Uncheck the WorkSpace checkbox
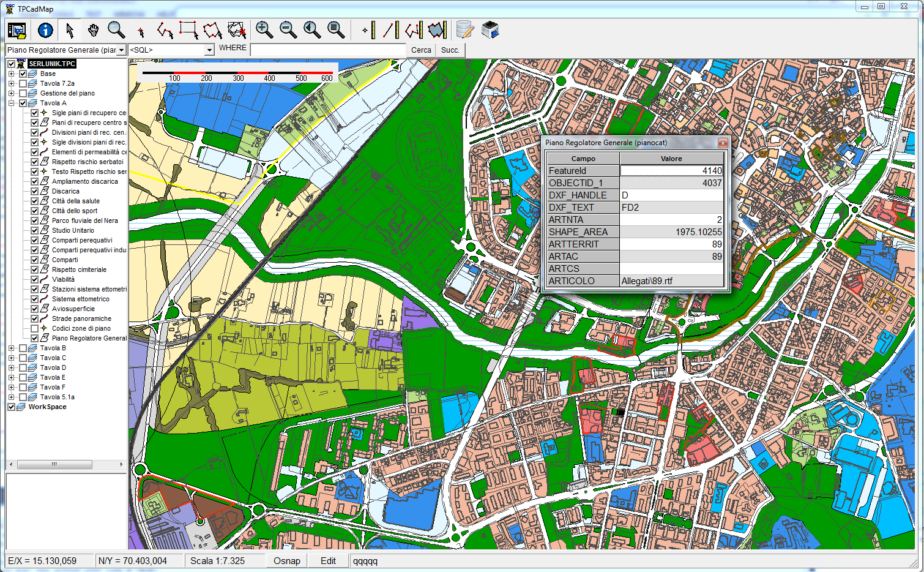The image size is (924, 572). coord(11,407)
